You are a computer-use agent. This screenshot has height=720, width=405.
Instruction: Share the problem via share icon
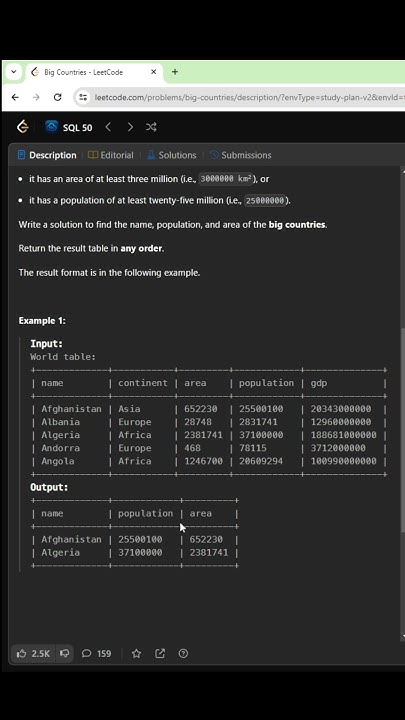pyautogui.click(x=160, y=653)
